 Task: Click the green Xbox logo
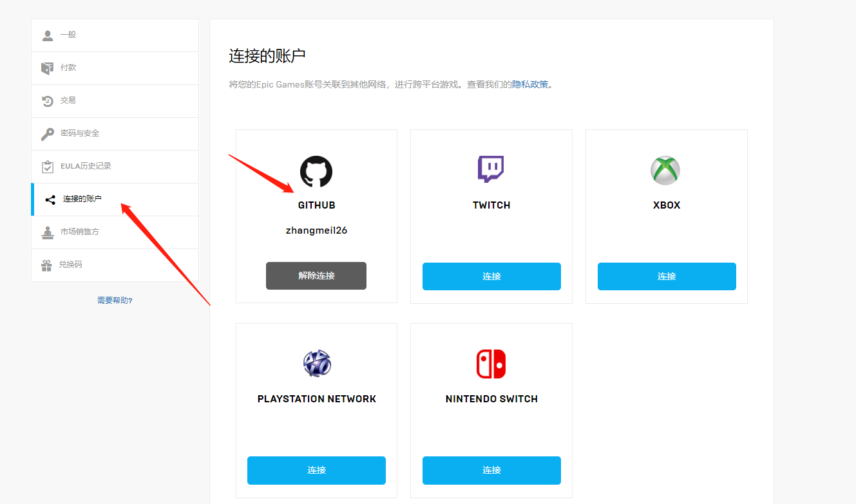665,171
